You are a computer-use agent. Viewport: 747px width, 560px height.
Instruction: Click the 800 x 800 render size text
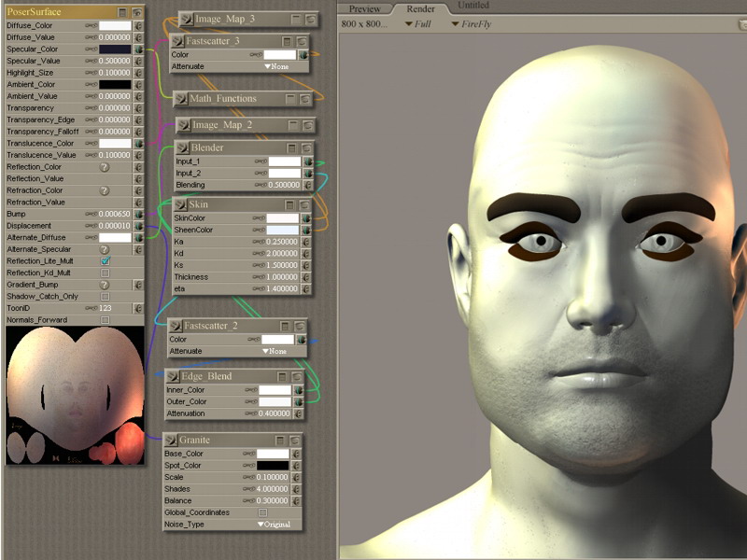click(x=364, y=23)
